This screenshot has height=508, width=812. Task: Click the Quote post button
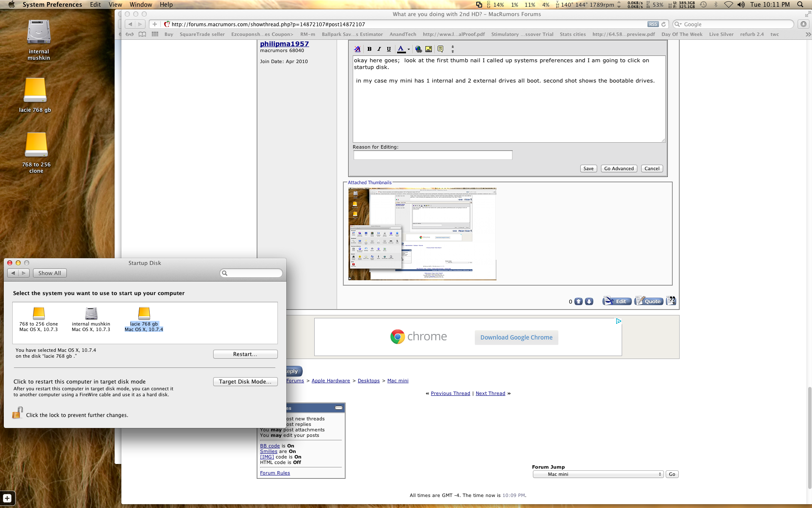pyautogui.click(x=649, y=301)
